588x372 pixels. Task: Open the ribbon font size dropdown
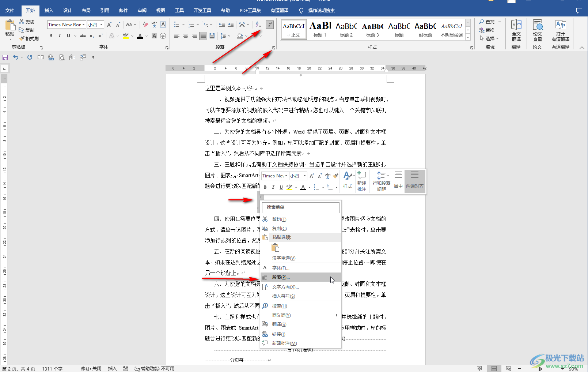click(x=101, y=25)
